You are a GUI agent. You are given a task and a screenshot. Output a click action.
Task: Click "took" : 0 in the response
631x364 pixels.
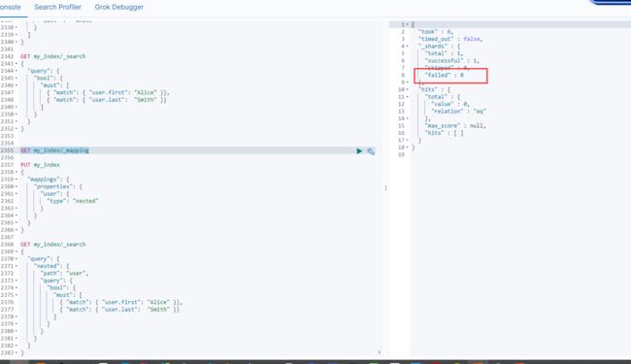point(436,32)
